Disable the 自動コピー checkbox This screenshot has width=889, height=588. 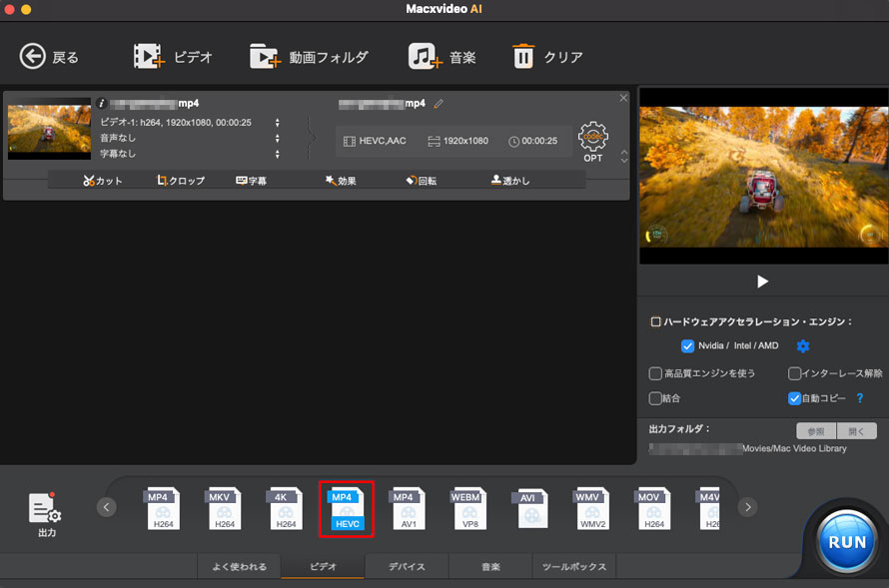[x=792, y=398]
